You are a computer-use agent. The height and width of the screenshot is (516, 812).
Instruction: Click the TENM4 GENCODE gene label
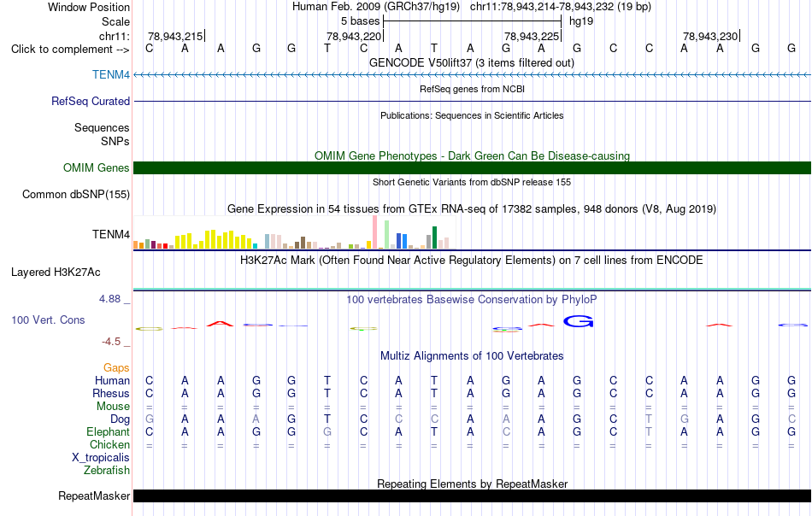111,74
